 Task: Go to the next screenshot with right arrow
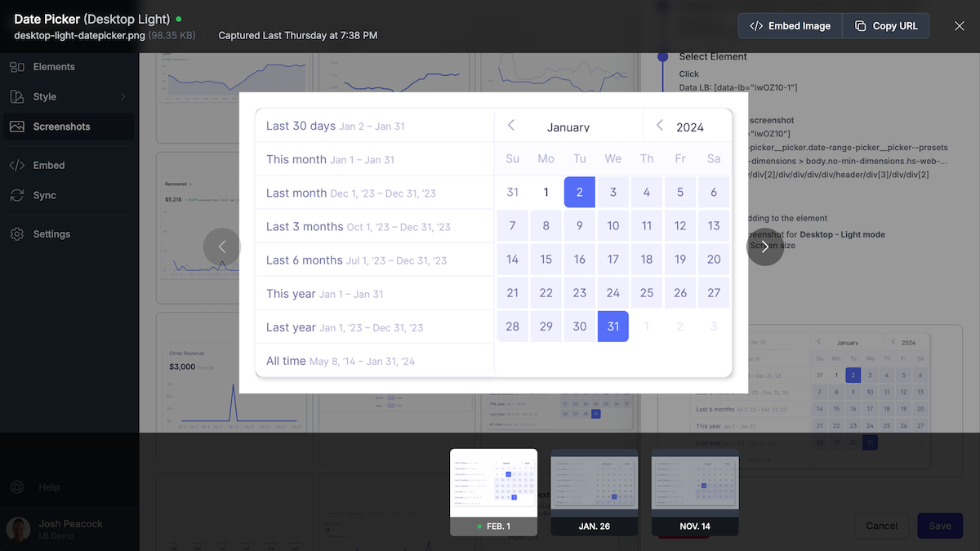click(764, 247)
